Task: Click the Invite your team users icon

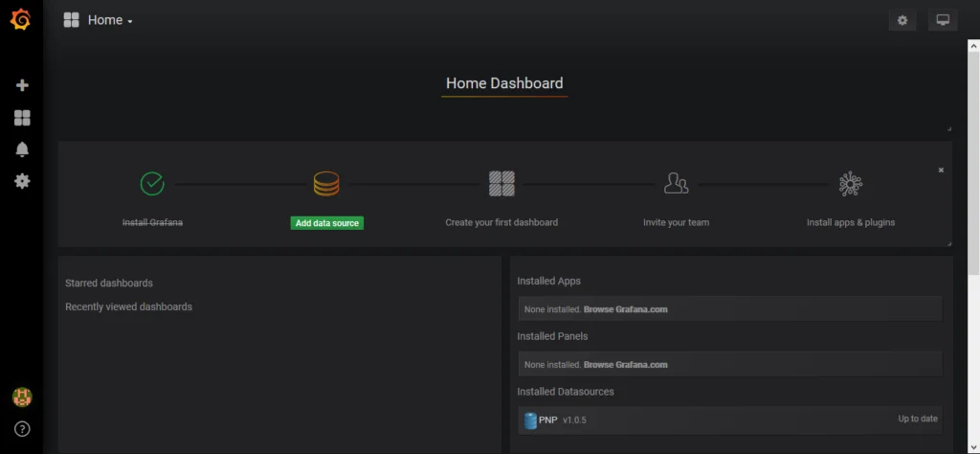Action: 676,184
